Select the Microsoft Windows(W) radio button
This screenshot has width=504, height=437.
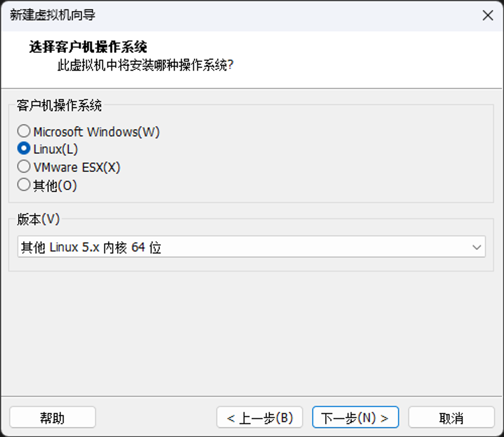(x=24, y=131)
